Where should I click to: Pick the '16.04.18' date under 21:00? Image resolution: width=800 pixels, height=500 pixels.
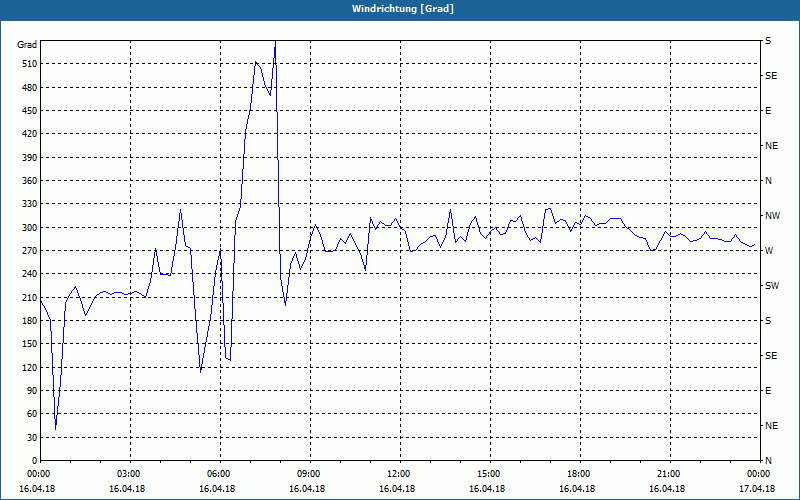(667, 489)
